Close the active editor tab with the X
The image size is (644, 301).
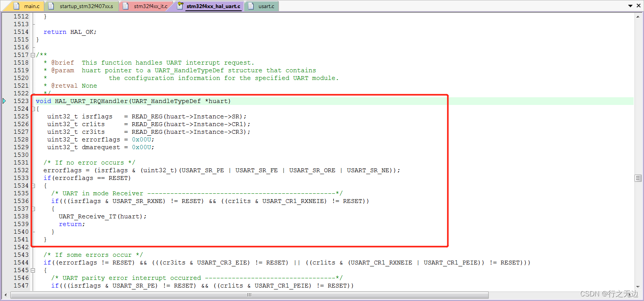(638, 6)
